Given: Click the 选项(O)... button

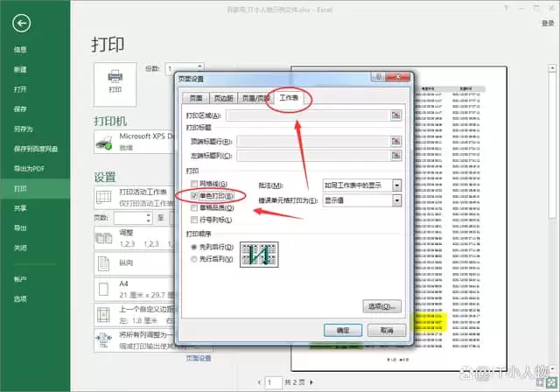Looking at the screenshot, I should 381,306.
